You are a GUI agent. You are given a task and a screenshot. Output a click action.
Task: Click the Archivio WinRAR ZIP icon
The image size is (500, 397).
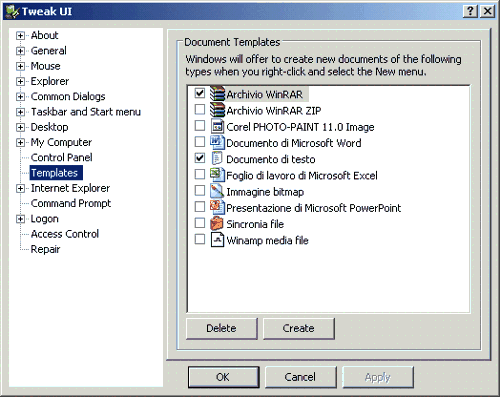click(x=217, y=110)
